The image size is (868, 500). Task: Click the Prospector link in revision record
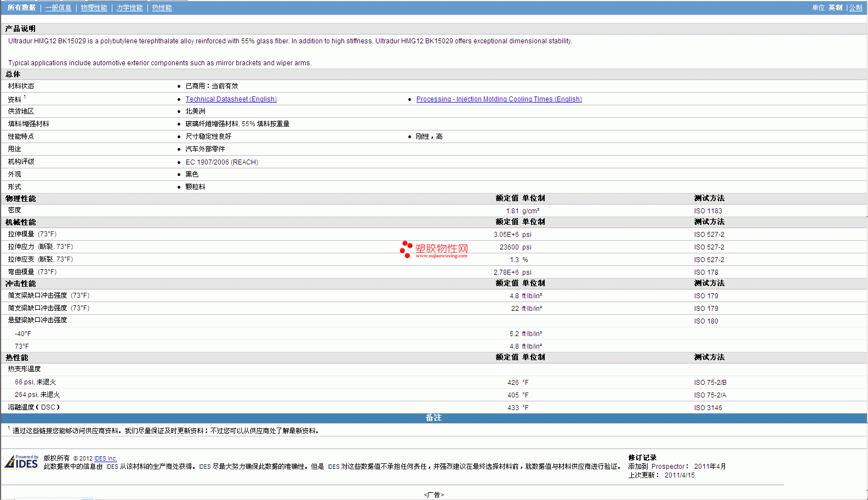tap(668, 467)
